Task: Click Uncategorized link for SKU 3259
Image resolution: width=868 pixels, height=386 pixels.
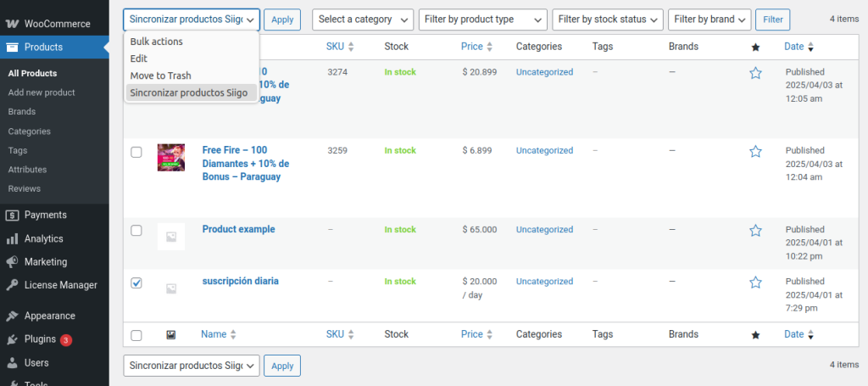Action: pyautogui.click(x=545, y=151)
